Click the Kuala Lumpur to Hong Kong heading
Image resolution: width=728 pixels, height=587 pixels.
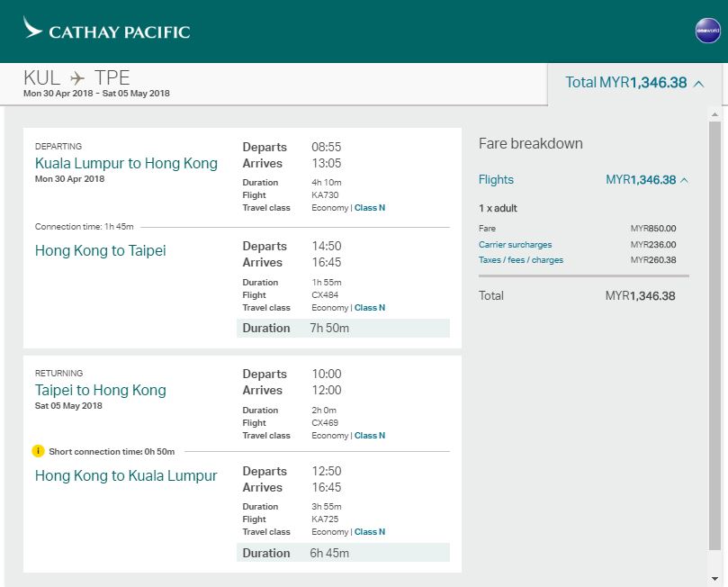point(126,164)
